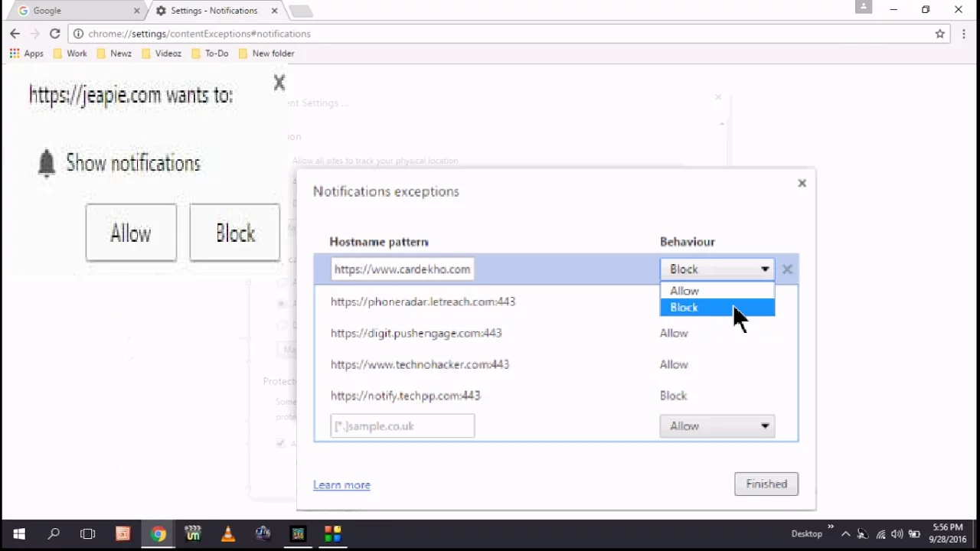
Task: Click Allow behaviour for digit.pushengage.com
Action: [674, 333]
